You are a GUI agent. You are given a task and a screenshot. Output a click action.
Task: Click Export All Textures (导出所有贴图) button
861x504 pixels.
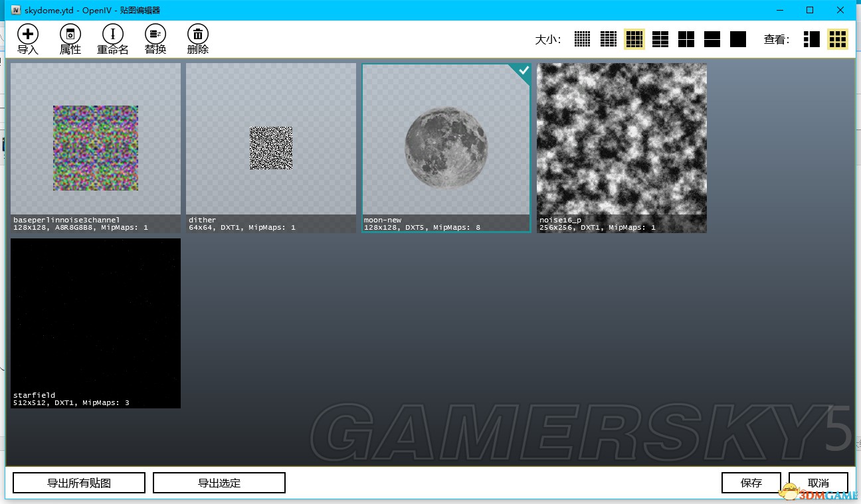click(x=79, y=483)
